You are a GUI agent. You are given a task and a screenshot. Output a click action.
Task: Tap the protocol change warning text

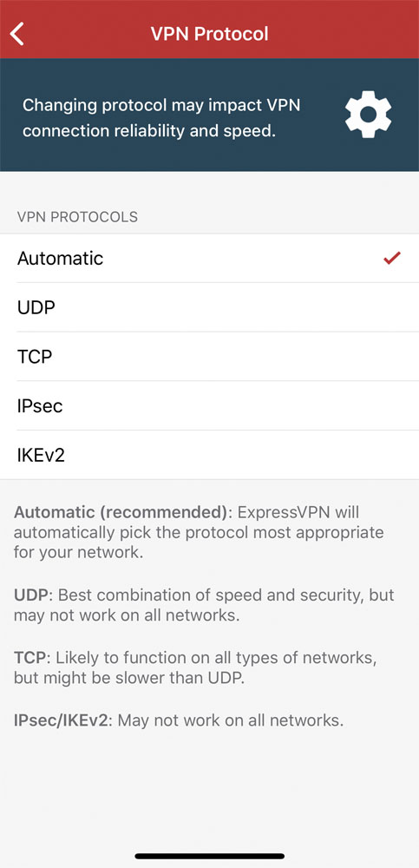pyautogui.click(x=161, y=118)
